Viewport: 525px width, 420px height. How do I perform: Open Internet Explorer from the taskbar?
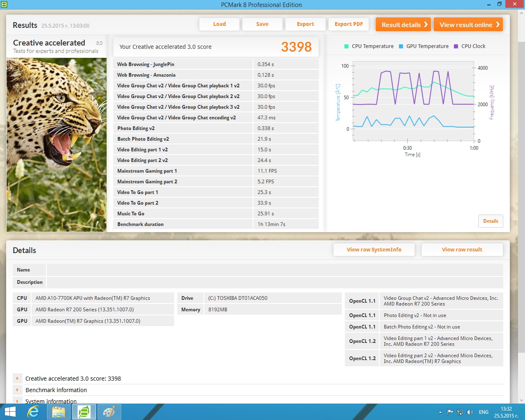[x=33, y=412]
